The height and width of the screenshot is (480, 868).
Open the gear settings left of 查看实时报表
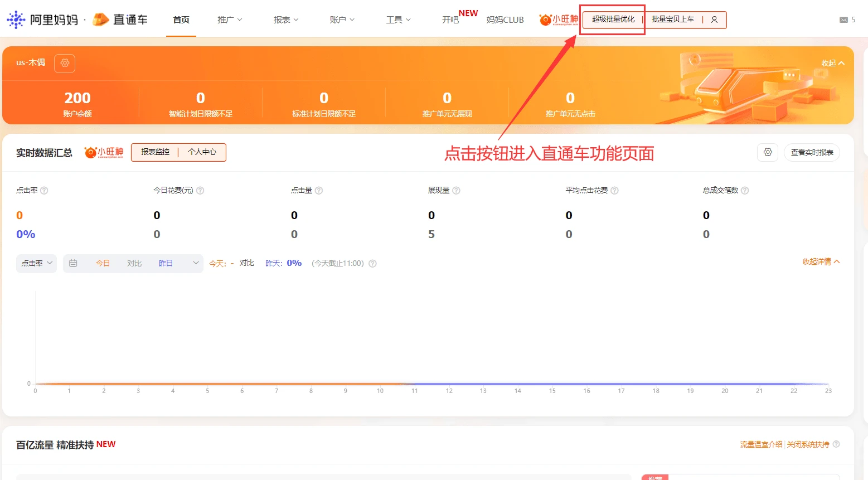coord(768,152)
